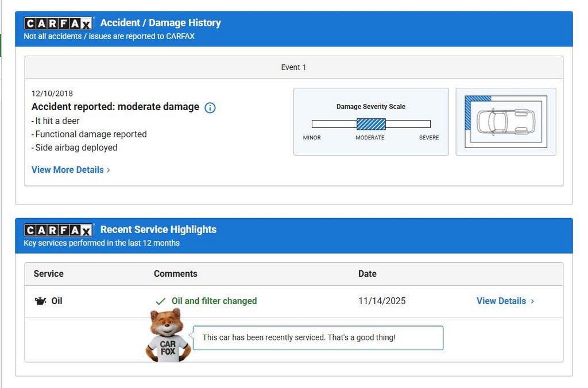Click the Date column header
Image resolution: width=588 pixels, height=388 pixels.
click(x=367, y=274)
